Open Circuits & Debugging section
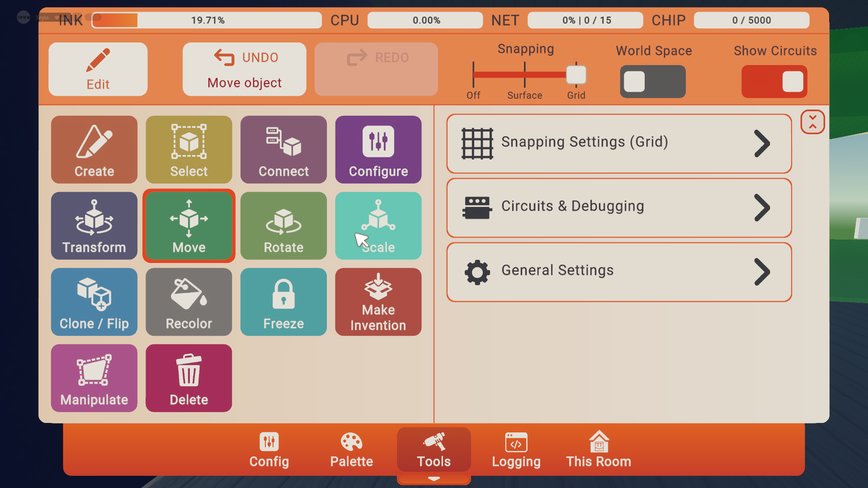 pyautogui.click(x=619, y=208)
